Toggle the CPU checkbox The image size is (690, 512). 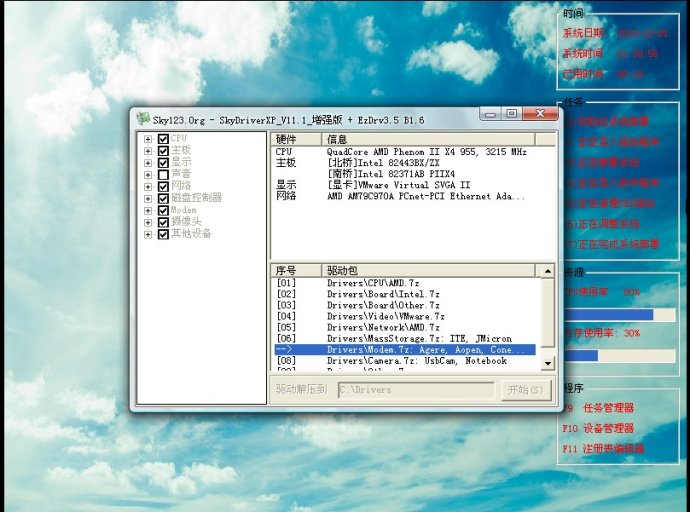(163, 139)
